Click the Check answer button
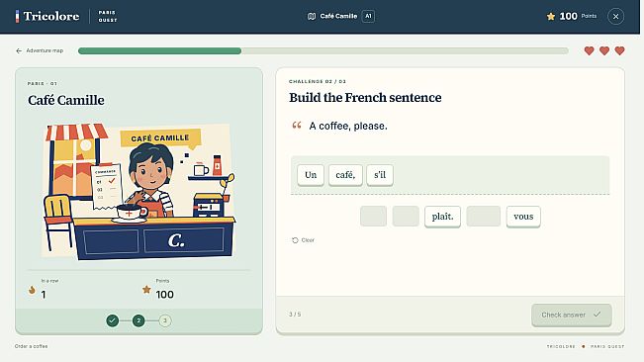The height and width of the screenshot is (362, 644). (572, 315)
